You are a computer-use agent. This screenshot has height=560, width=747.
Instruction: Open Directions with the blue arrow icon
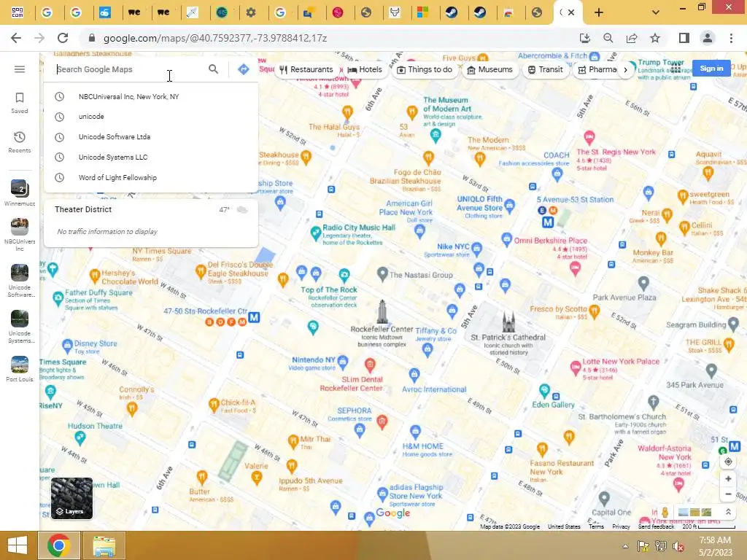[244, 69]
